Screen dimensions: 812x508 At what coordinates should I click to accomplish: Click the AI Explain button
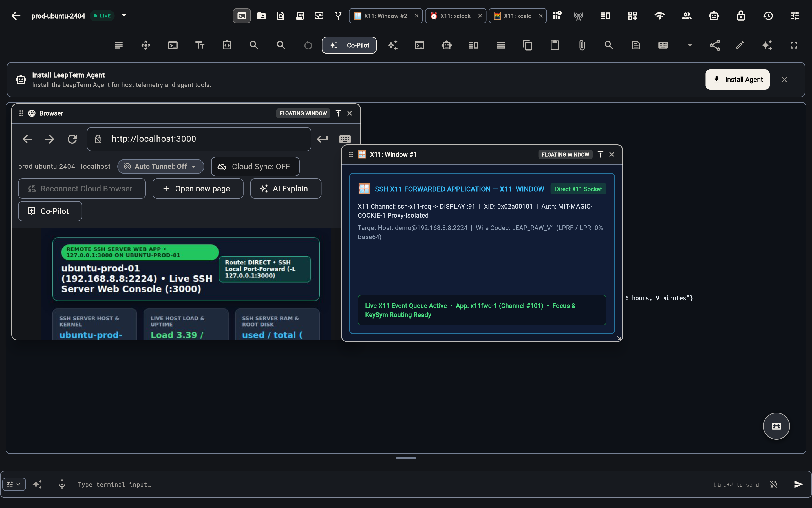coord(286,189)
